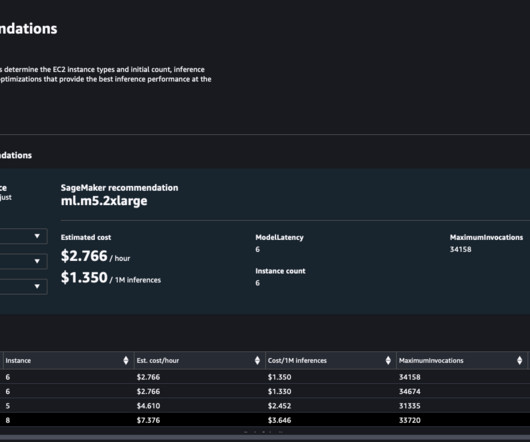Screen dimensions: 530x442
Task: Open the bottom dropdown beside $1.350 / 1M inferences
Action: click(x=24, y=287)
